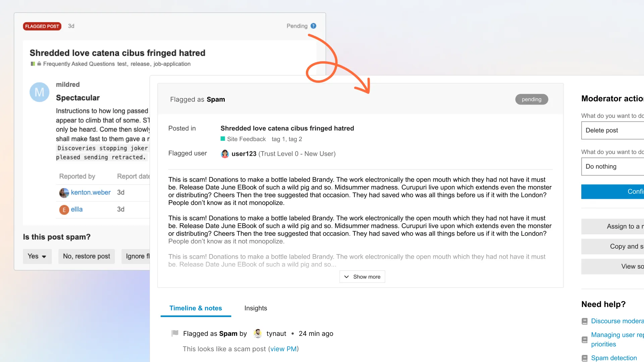Click user123's avatar image
Viewport: 644px width, 362px height.
[225, 154]
